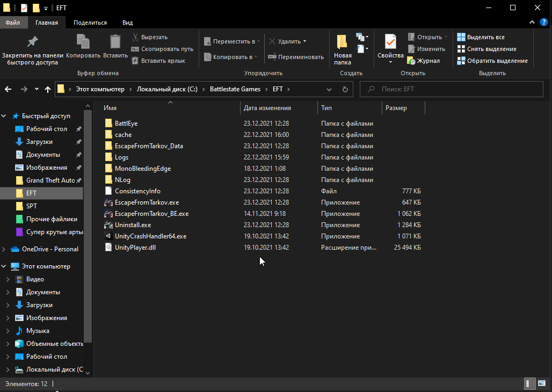This screenshot has width=552, height=392.
Task: Open Копировать в dropdown
Action: 230,57
